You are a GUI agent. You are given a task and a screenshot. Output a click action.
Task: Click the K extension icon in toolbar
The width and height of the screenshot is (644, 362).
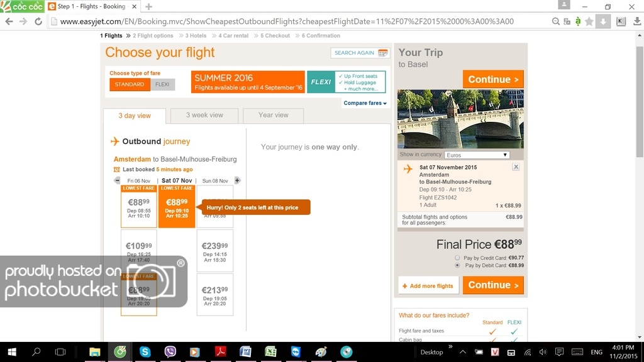click(621, 21)
